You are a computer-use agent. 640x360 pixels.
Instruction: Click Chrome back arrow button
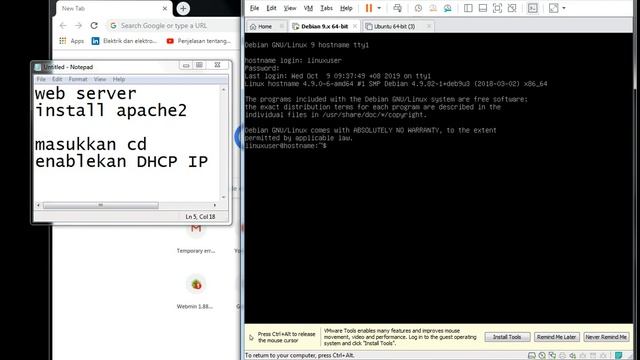(x=63, y=26)
